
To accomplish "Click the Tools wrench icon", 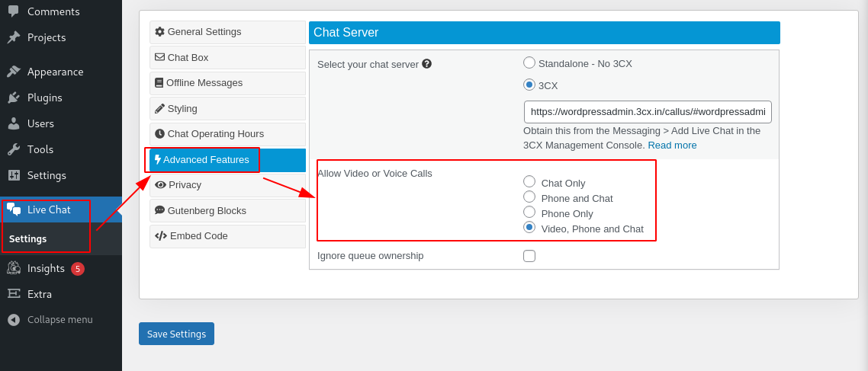I will 14,149.
